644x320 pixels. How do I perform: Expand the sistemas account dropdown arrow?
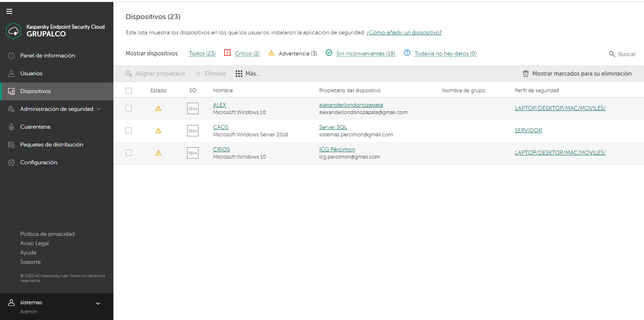(98, 303)
